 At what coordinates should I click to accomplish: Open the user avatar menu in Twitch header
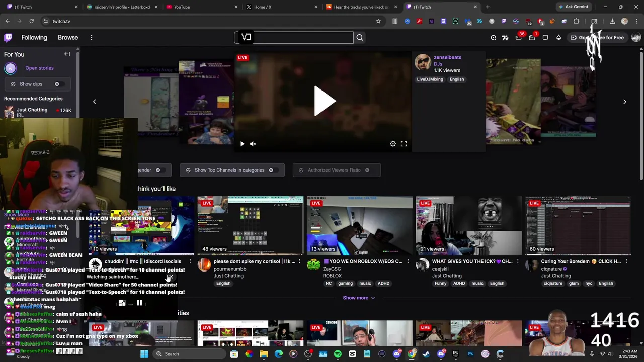click(635, 38)
